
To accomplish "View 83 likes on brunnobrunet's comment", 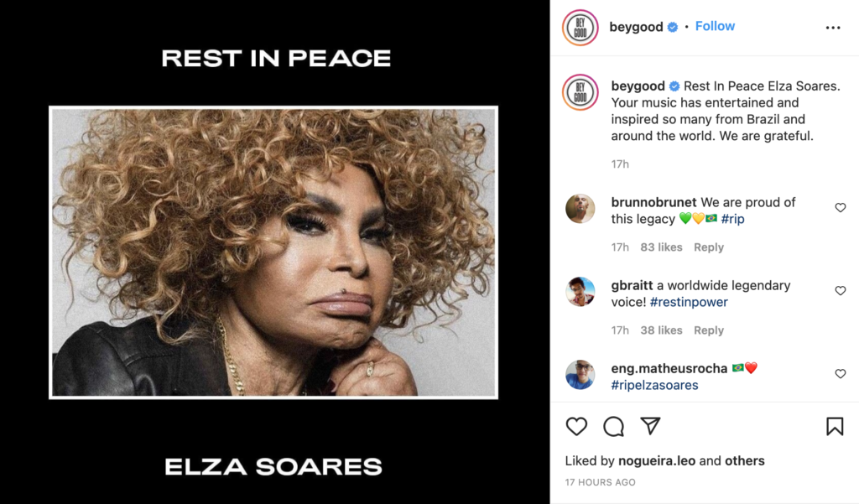I will click(661, 247).
